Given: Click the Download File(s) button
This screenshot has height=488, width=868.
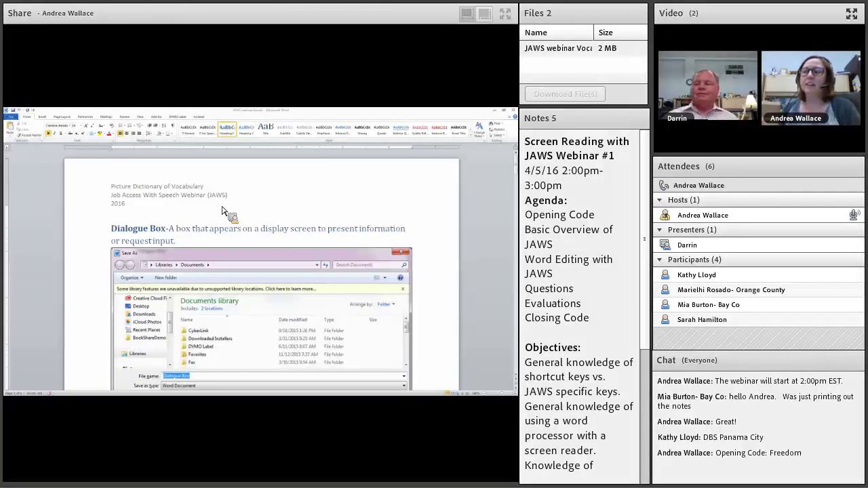Looking at the screenshot, I should [566, 94].
